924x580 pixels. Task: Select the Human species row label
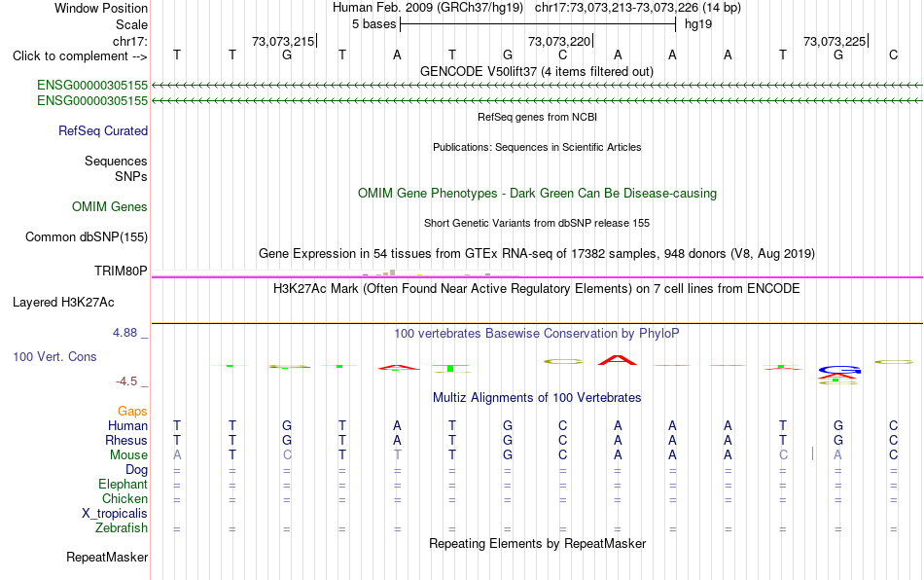coord(127,425)
